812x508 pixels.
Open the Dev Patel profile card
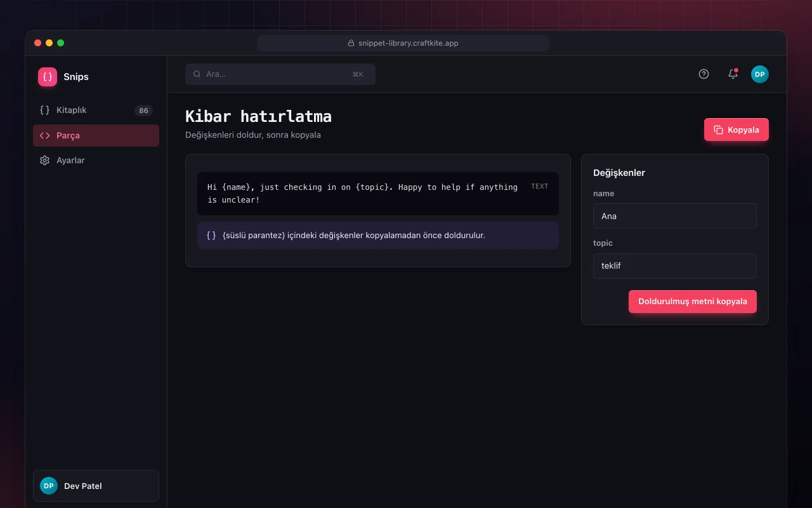(x=96, y=486)
